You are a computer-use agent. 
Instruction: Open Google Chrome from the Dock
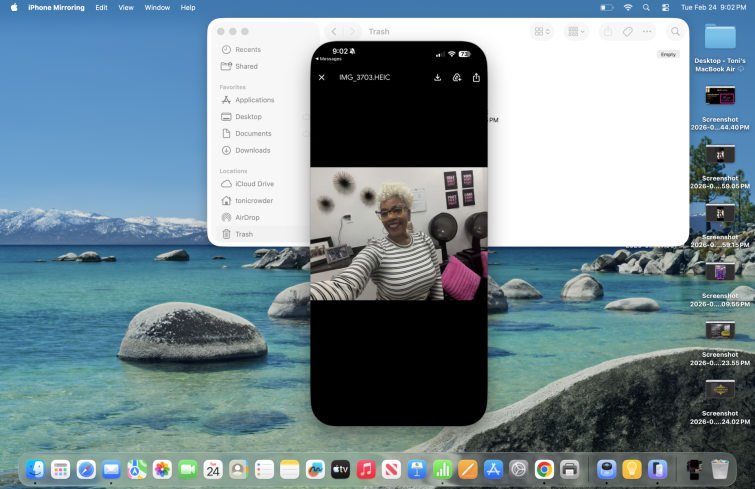click(544, 469)
